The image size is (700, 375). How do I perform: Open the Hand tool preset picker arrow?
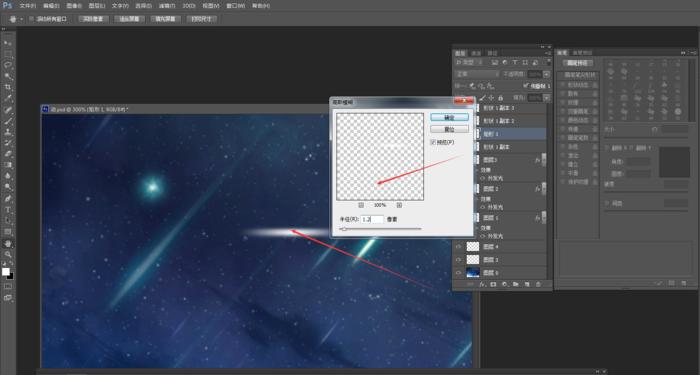(21, 19)
